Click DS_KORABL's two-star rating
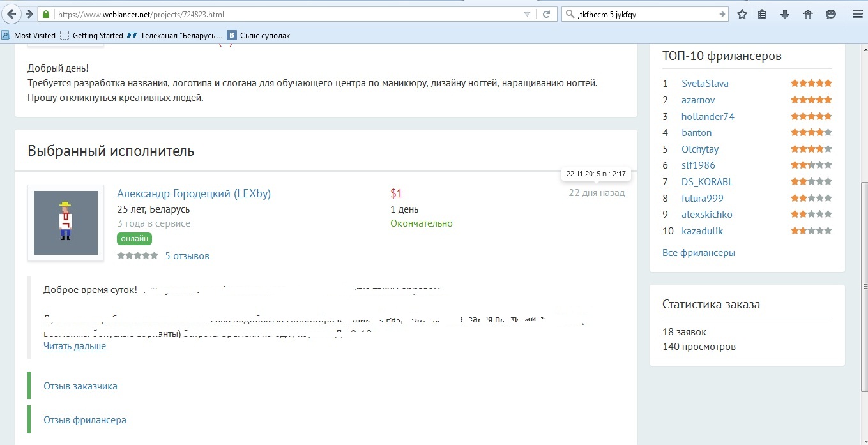The width and height of the screenshot is (868, 445). pos(811,181)
